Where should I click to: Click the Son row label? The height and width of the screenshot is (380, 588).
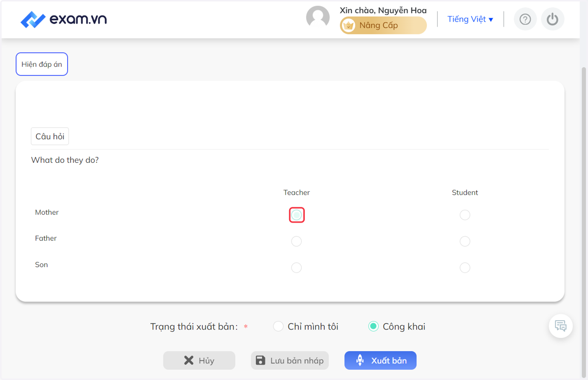point(41,265)
